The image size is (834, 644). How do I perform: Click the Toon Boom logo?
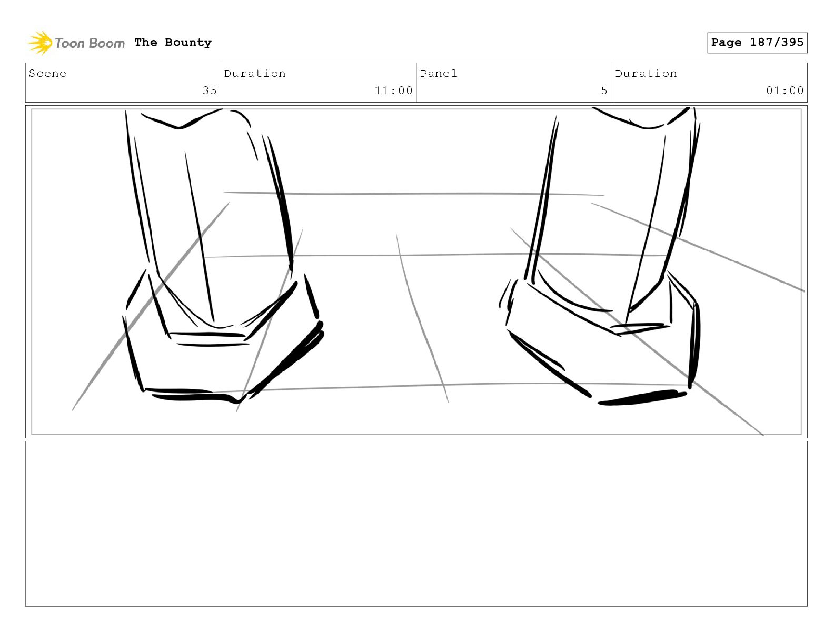click(76, 43)
